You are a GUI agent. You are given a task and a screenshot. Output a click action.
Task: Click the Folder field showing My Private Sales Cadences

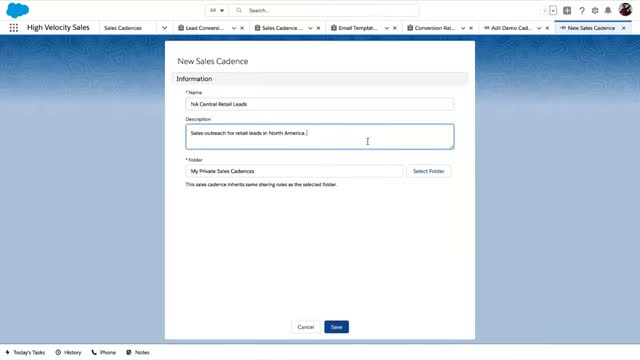tap(294, 171)
